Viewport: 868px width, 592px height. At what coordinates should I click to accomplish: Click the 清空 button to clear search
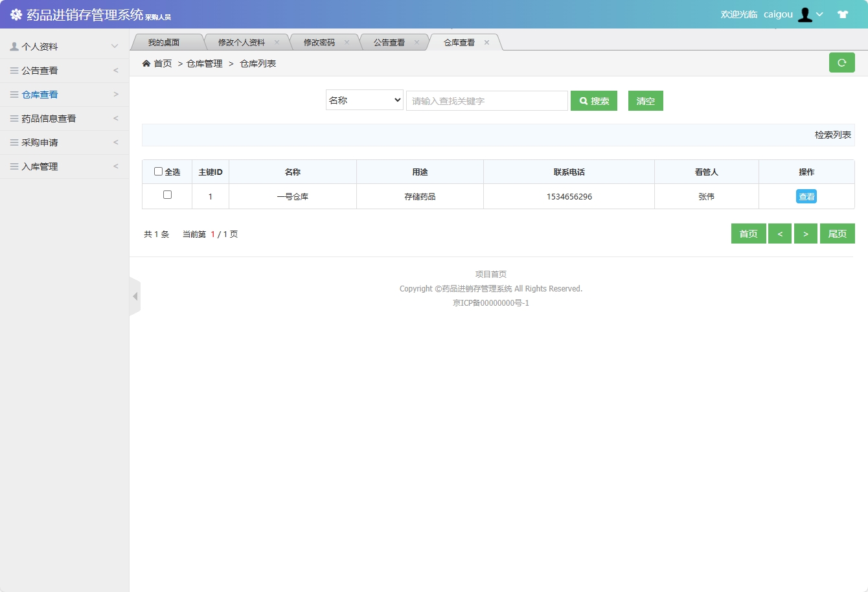(645, 100)
